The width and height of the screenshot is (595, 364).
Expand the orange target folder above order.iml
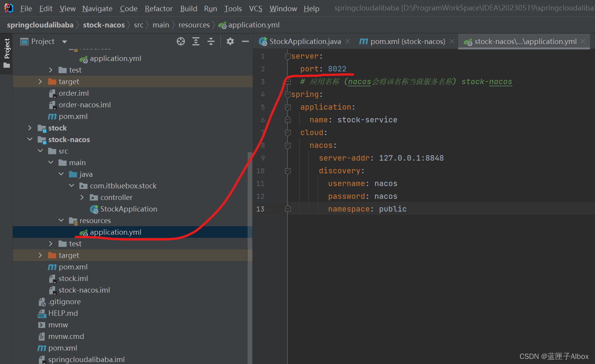41,81
